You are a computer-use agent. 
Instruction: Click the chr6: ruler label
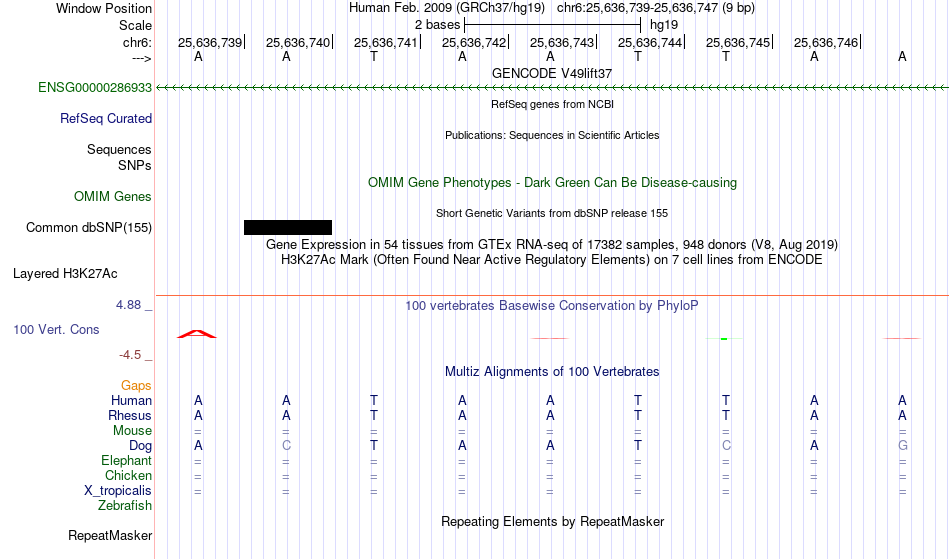tap(137, 42)
